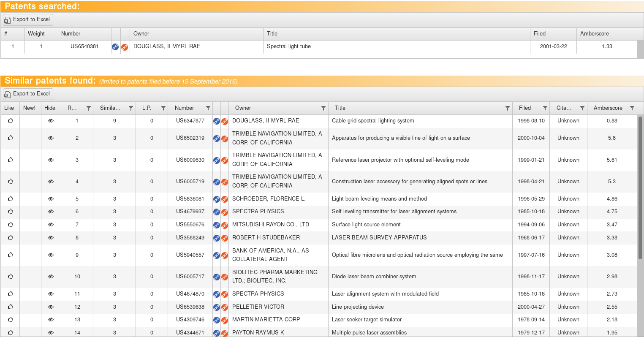Open blue link icon for US4309746
The width and height of the screenshot is (644, 337).
[217, 320]
